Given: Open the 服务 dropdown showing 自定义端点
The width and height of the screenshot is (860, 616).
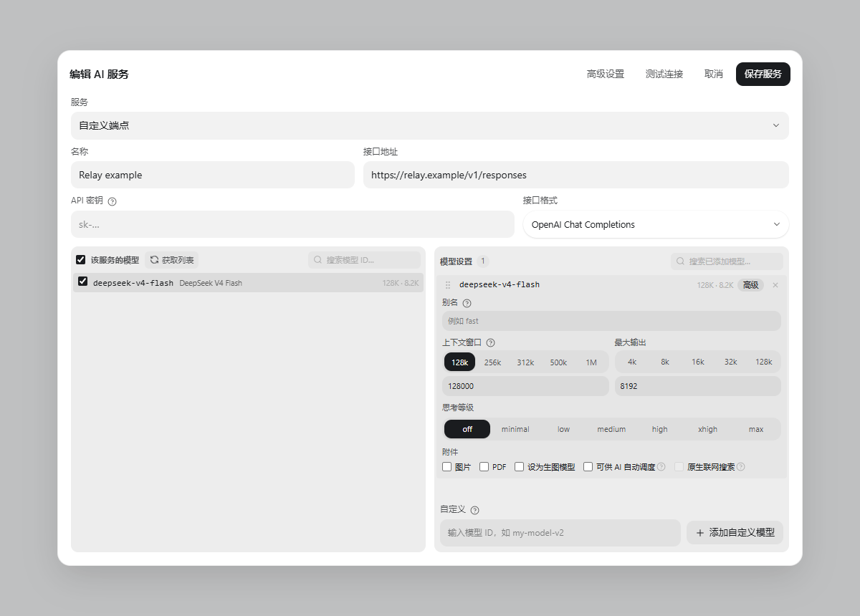Looking at the screenshot, I should coord(430,125).
